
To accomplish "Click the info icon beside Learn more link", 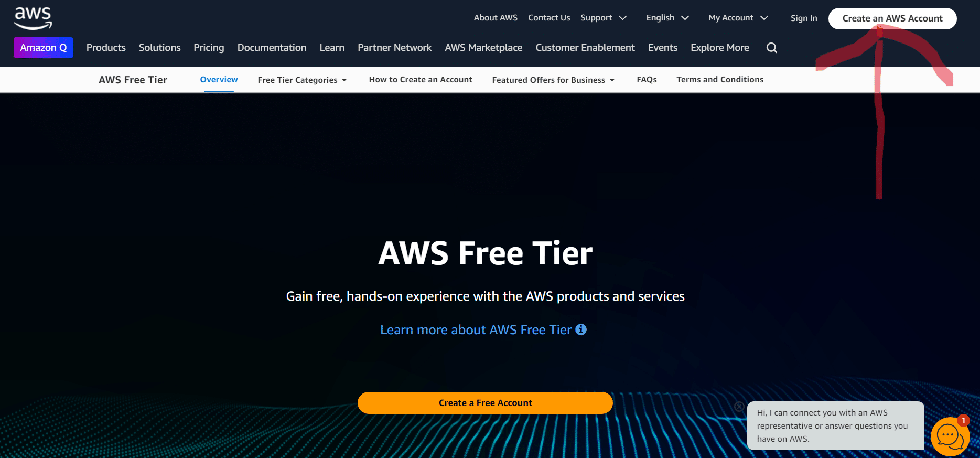I will pos(581,329).
